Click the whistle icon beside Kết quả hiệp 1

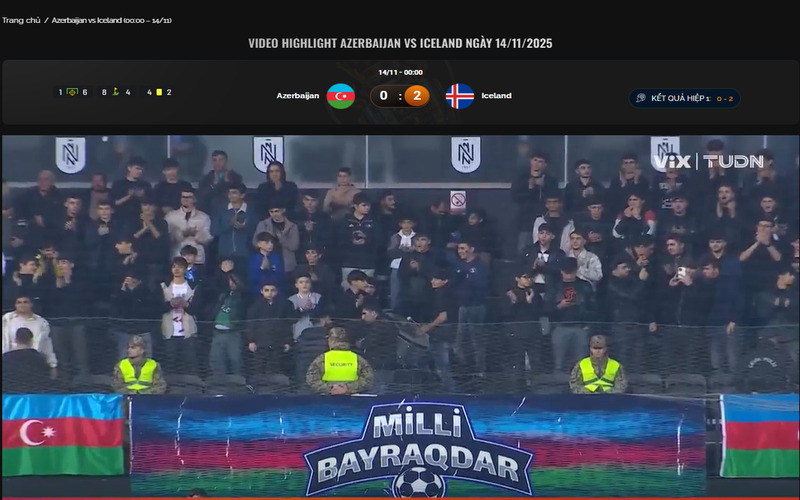point(641,98)
